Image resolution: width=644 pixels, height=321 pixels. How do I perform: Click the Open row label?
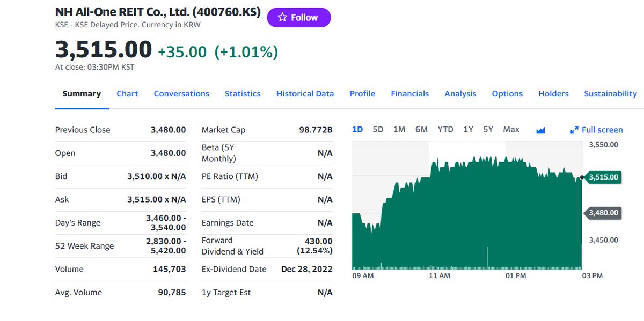(x=65, y=153)
